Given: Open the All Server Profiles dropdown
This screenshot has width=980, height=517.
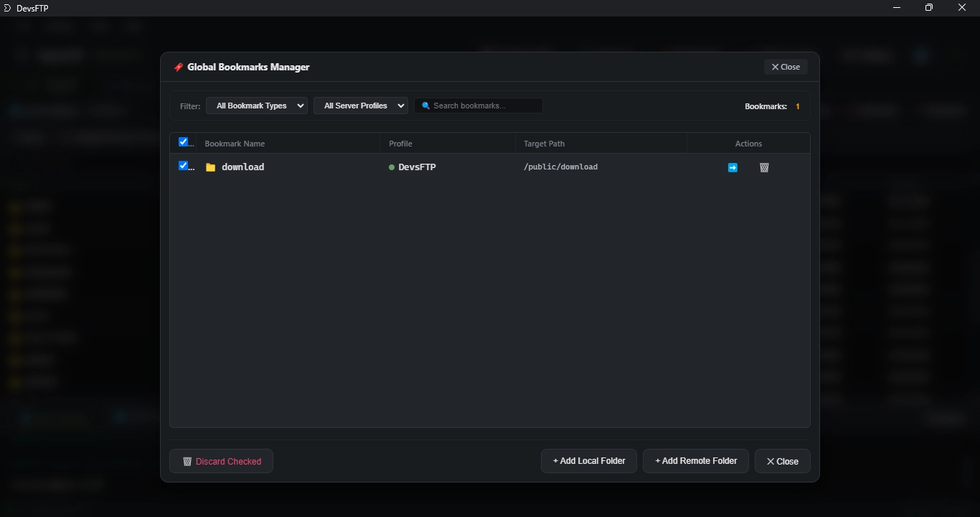Looking at the screenshot, I should pos(361,106).
